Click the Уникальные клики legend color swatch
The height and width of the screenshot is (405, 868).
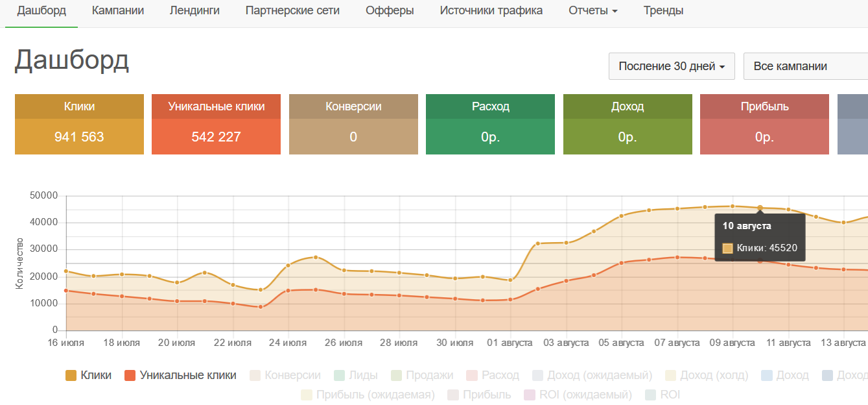pyautogui.click(x=130, y=375)
